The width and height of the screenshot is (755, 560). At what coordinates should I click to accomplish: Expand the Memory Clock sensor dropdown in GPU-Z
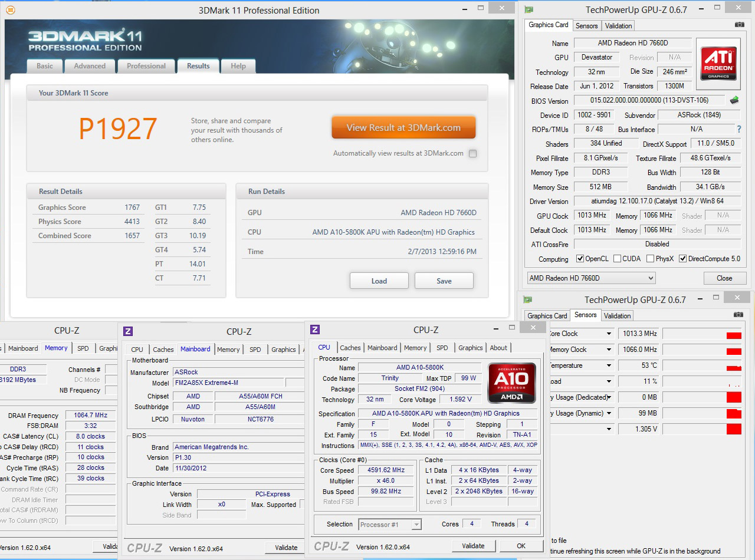coord(609,350)
